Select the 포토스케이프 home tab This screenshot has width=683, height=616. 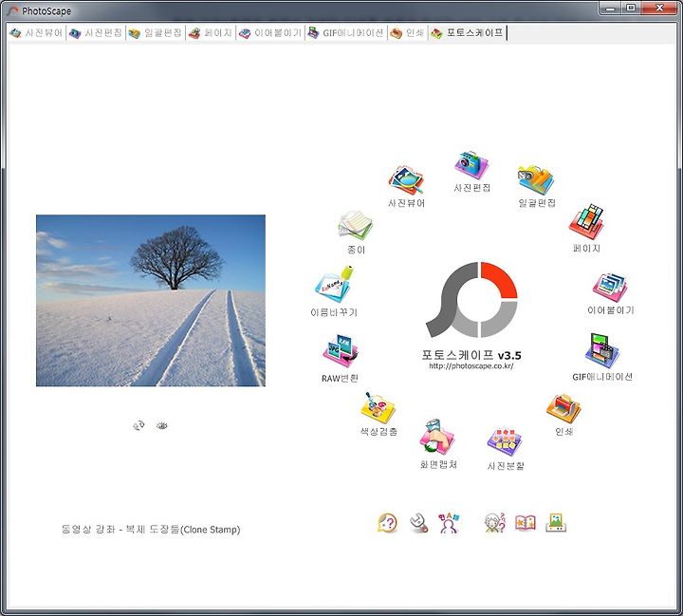point(468,33)
